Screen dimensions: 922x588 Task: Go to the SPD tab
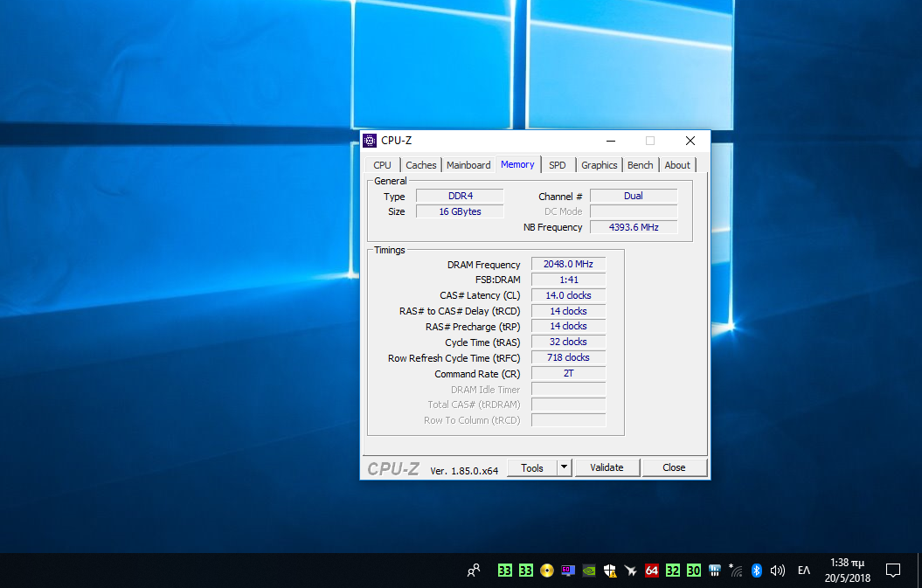[558, 165]
